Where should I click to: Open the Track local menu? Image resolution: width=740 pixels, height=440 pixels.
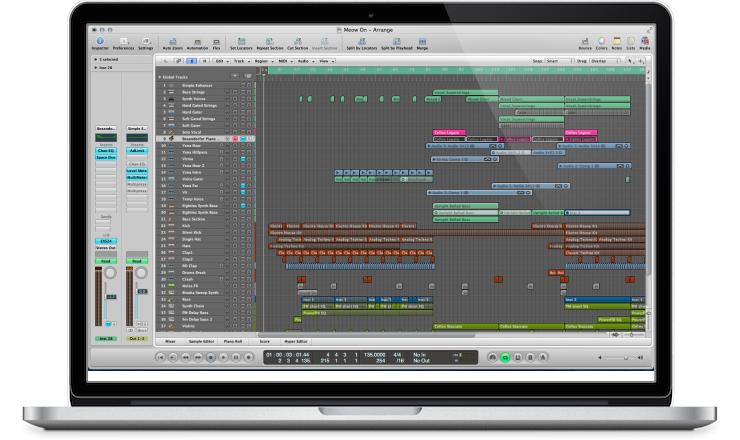click(241, 61)
